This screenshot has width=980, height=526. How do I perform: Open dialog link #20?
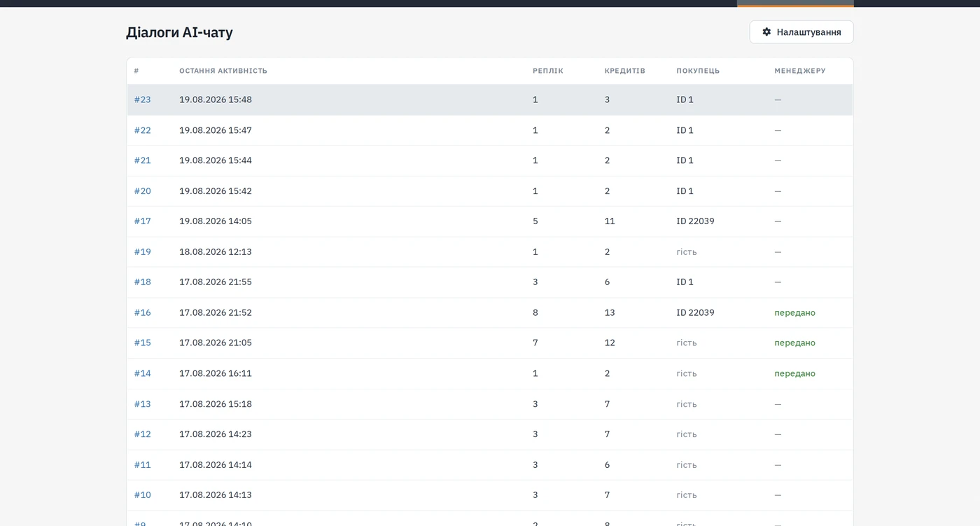[143, 191]
